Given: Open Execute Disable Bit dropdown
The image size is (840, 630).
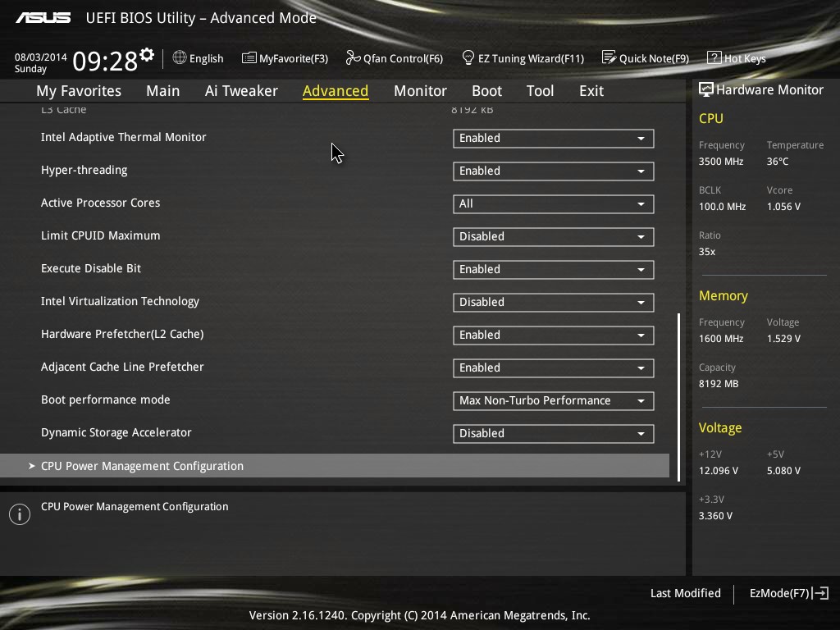Looking at the screenshot, I should tap(554, 269).
